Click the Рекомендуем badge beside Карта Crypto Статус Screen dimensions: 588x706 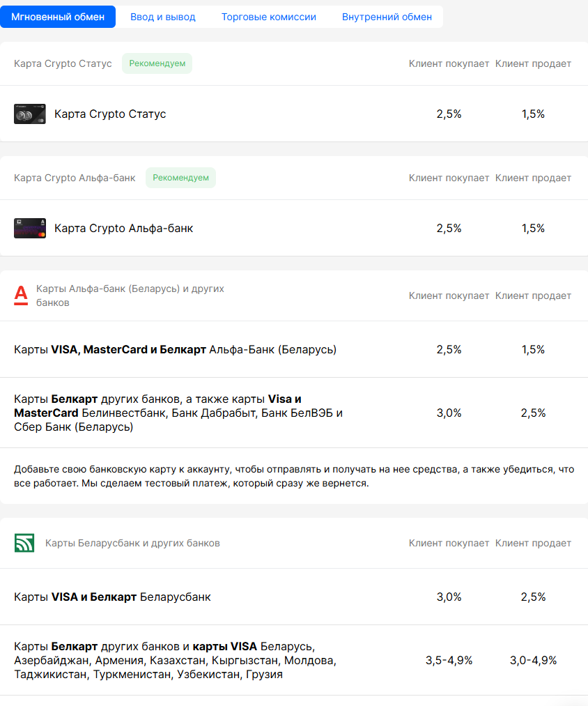[x=157, y=63]
